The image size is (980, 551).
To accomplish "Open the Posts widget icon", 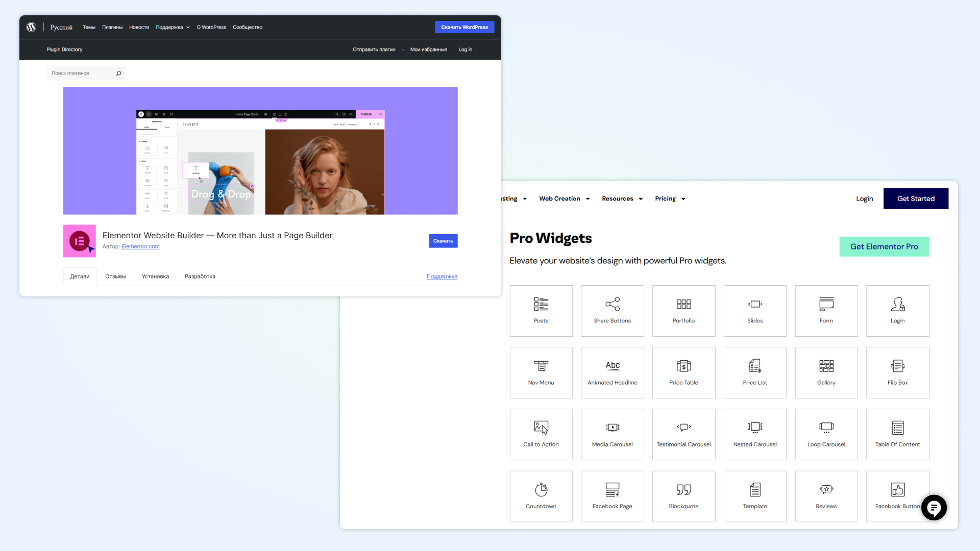I will pos(541,304).
